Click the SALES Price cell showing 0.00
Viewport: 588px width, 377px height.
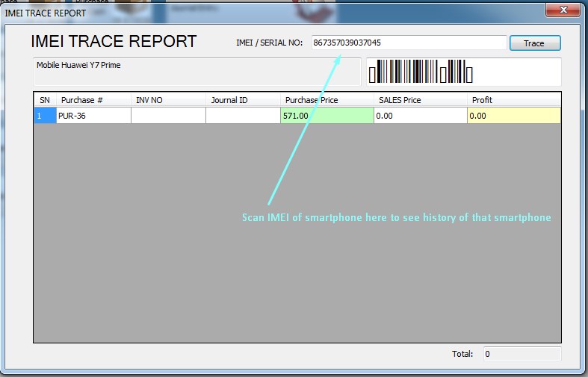point(421,116)
